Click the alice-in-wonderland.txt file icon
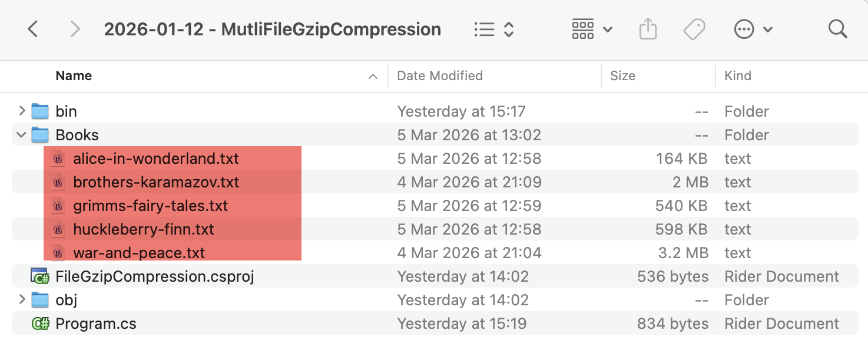The image size is (868, 343). click(x=58, y=159)
